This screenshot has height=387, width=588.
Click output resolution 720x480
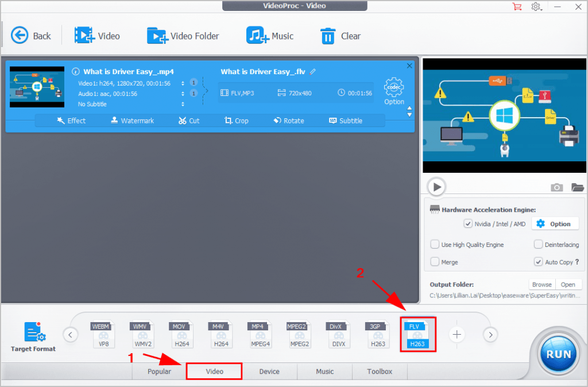coord(295,93)
